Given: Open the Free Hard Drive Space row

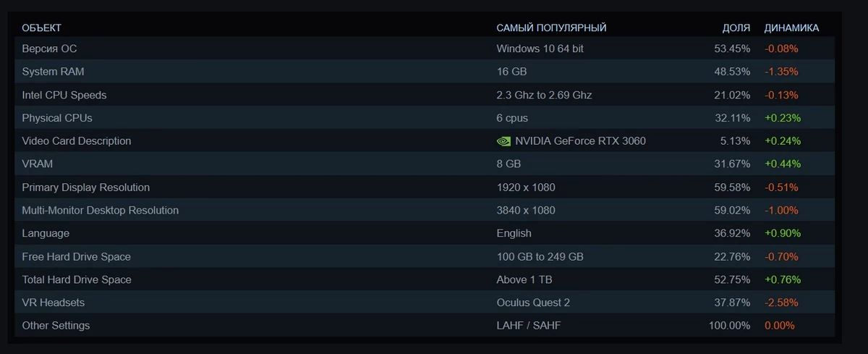Looking at the screenshot, I should click(x=425, y=256).
